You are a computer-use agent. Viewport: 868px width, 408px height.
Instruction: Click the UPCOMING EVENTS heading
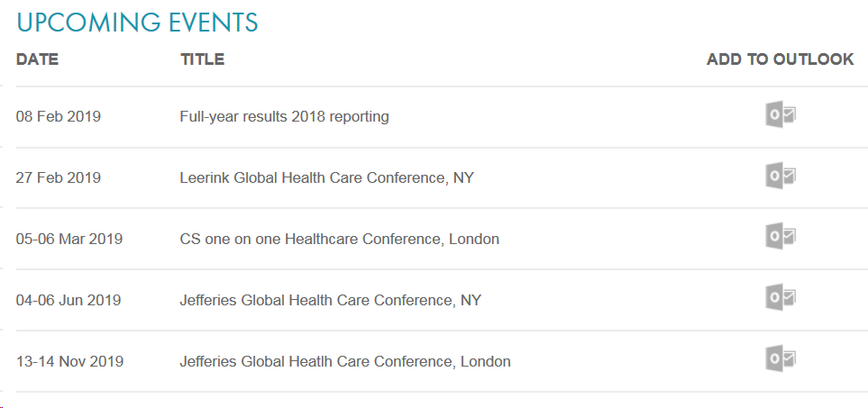tap(137, 23)
